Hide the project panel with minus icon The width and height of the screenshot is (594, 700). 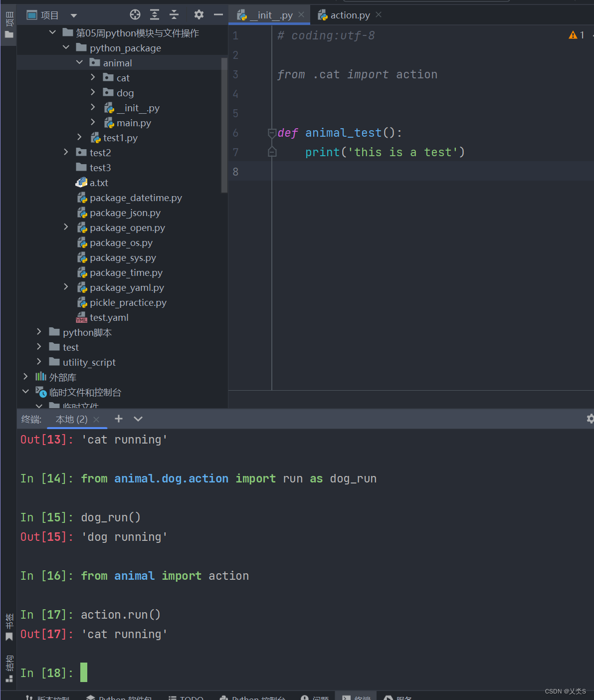[x=218, y=15]
